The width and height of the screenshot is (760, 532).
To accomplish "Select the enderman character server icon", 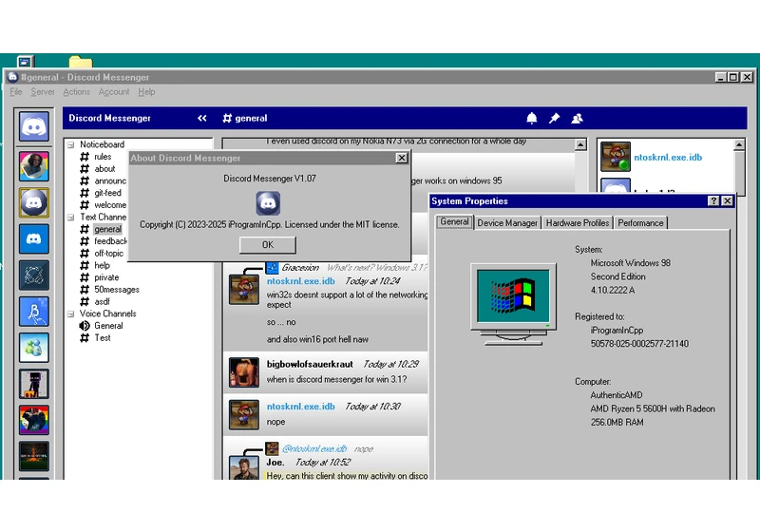I will coord(34,384).
